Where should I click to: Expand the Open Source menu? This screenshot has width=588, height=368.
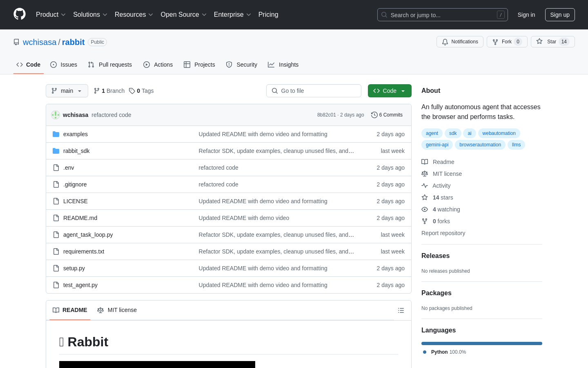click(x=184, y=15)
